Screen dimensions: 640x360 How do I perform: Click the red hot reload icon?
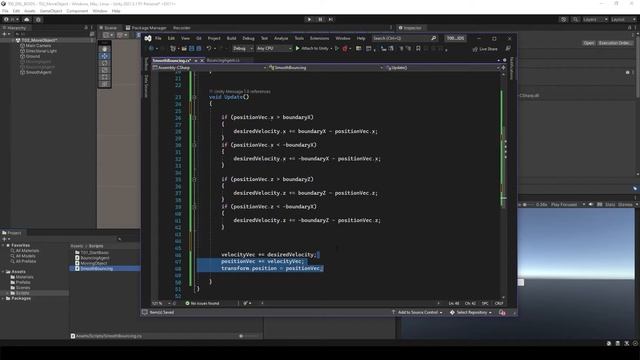pyautogui.click(x=345, y=49)
